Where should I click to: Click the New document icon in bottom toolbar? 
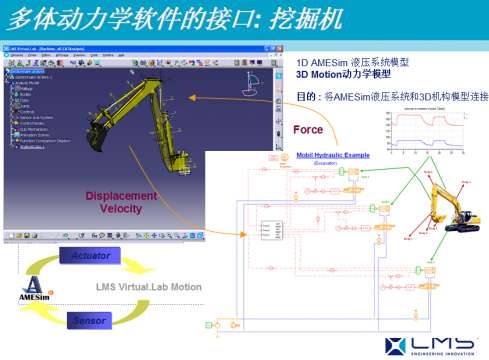click(x=12, y=236)
